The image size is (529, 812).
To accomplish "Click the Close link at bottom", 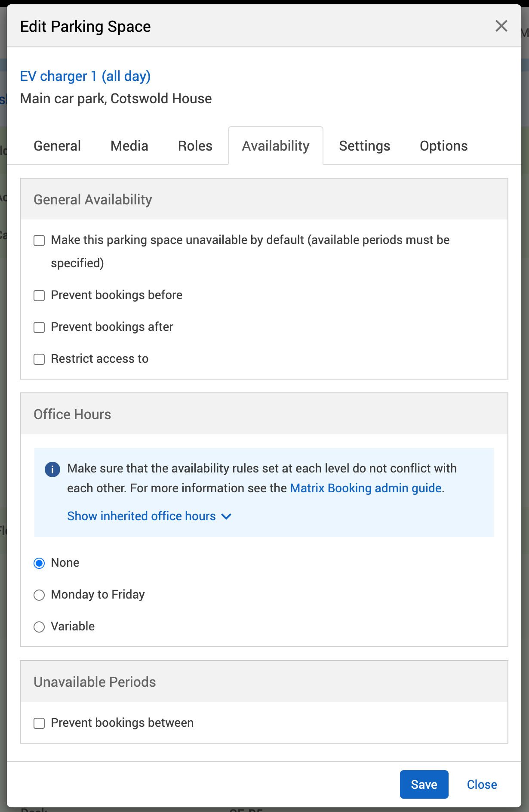I will pyautogui.click(x=482, y=784).
